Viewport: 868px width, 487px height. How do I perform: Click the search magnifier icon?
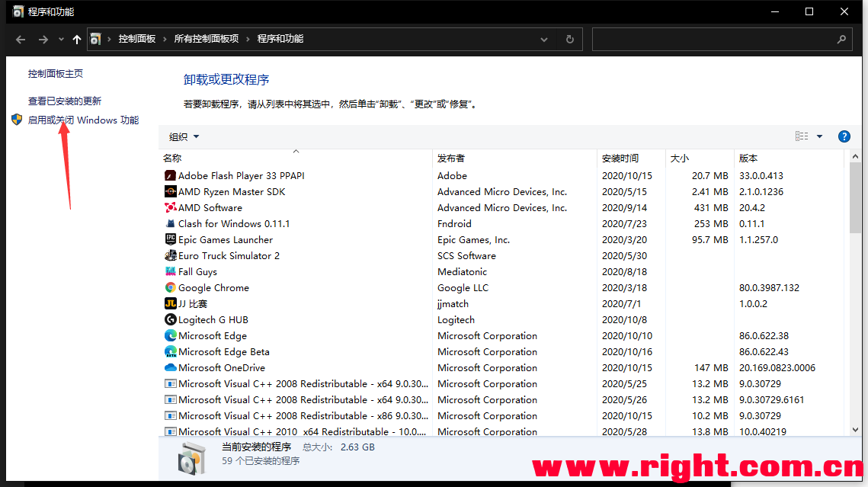[841, 40]
